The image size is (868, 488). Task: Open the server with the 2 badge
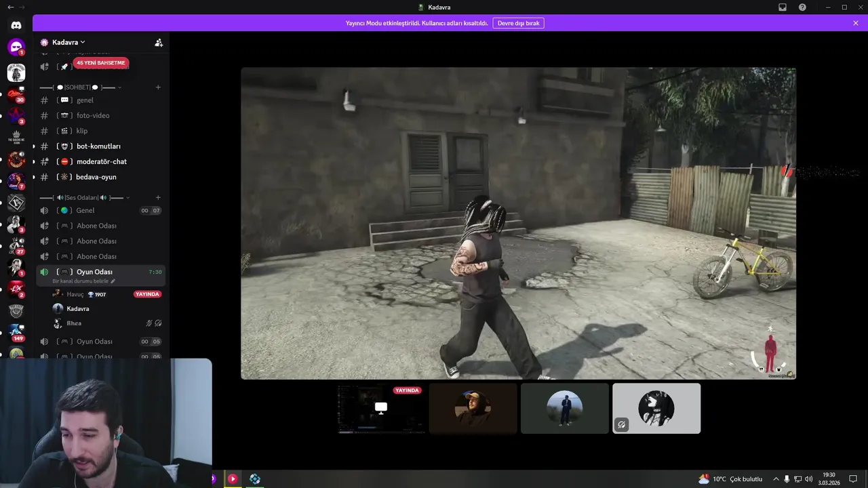click(x=16, y=289)
